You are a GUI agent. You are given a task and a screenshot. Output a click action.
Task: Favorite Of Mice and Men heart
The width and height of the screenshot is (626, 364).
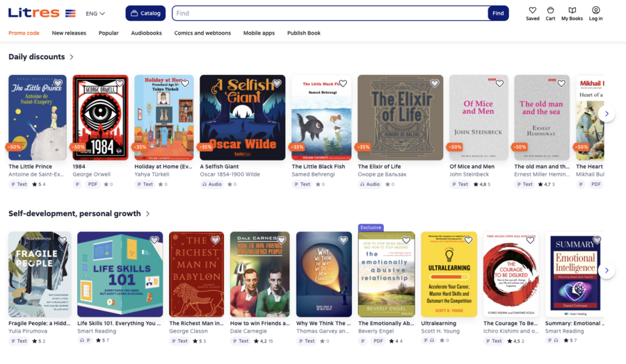499,83
